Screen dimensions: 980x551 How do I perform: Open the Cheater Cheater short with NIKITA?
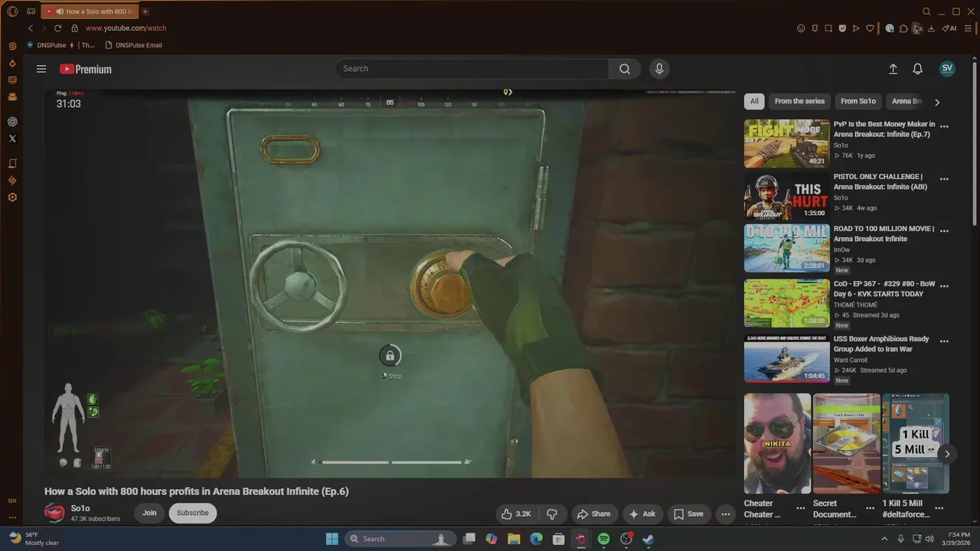(777, 444)
